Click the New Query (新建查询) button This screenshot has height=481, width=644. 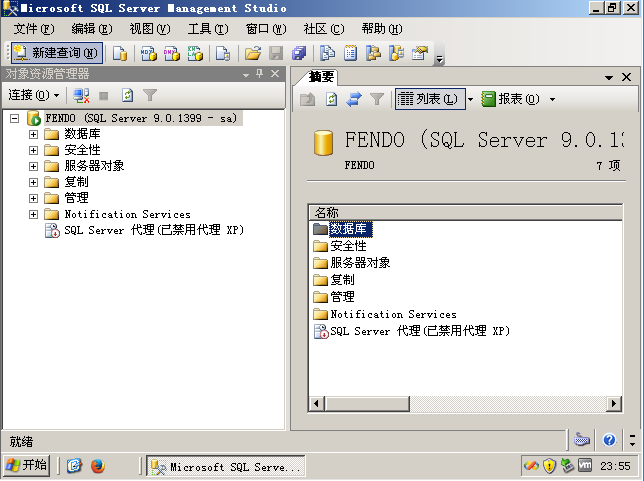coord(57,53)
